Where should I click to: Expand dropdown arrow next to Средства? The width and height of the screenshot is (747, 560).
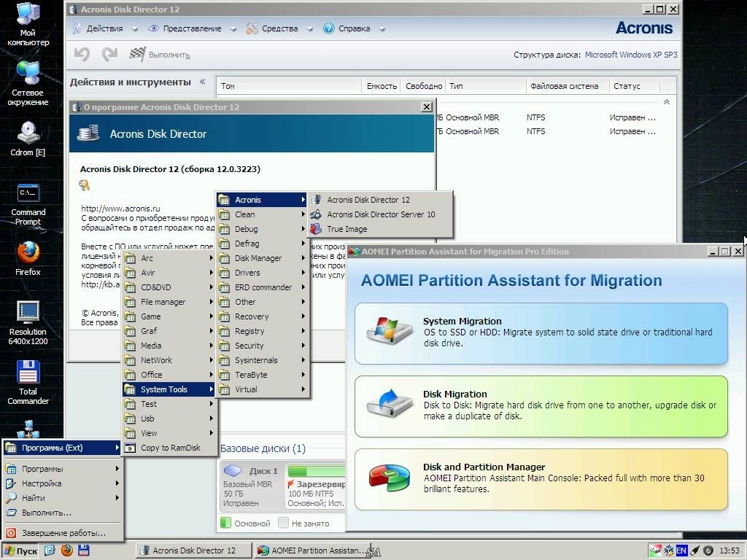[309, 29]
